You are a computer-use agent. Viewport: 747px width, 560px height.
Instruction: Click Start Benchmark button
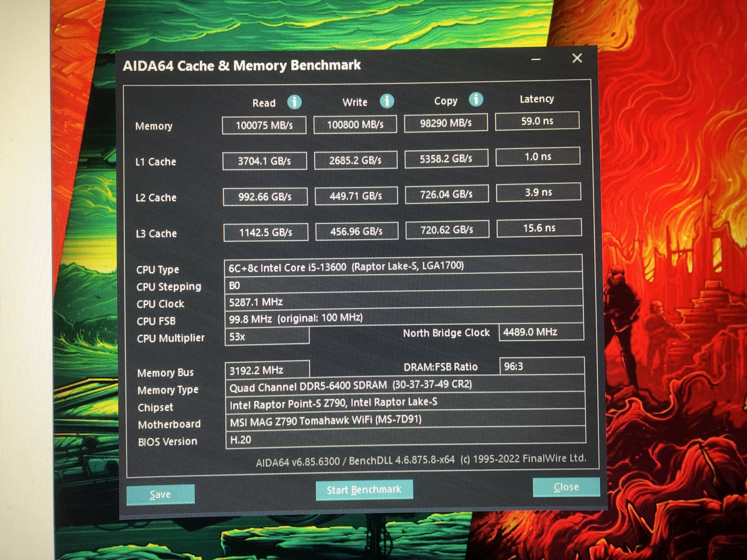364,489
